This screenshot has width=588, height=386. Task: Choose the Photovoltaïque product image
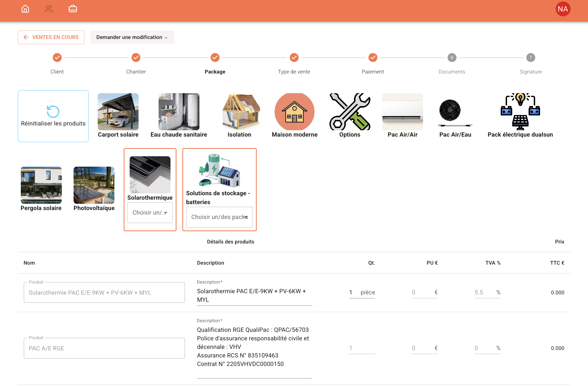[94, 185]
